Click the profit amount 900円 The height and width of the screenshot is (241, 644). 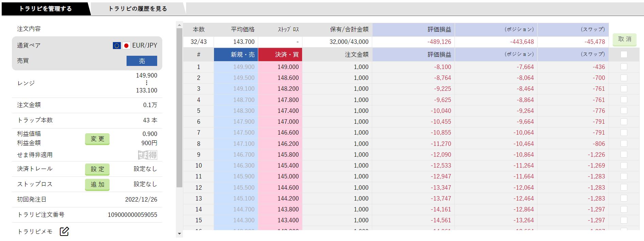[x=149, y=143]
